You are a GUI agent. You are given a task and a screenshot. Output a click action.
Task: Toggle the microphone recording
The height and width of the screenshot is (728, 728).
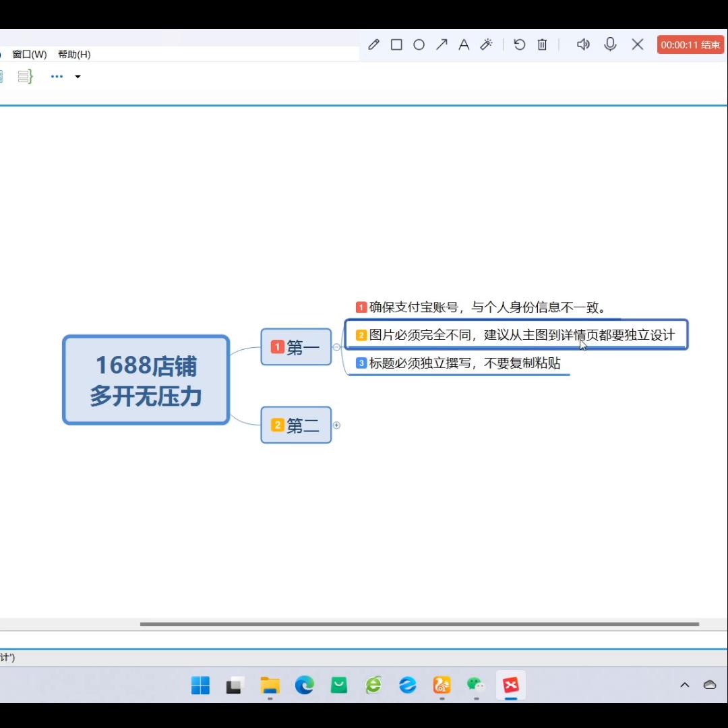610,44
